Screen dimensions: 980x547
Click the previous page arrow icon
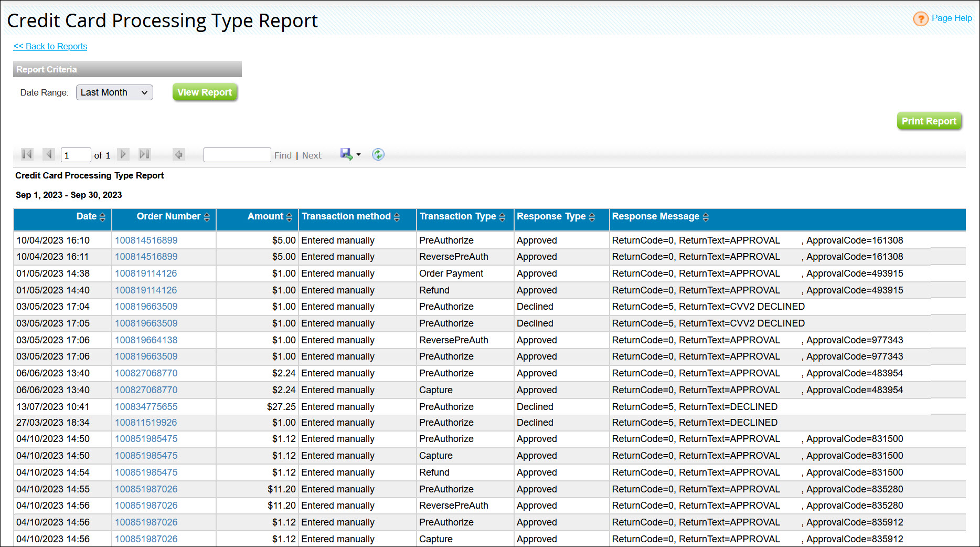pos(49,154)
